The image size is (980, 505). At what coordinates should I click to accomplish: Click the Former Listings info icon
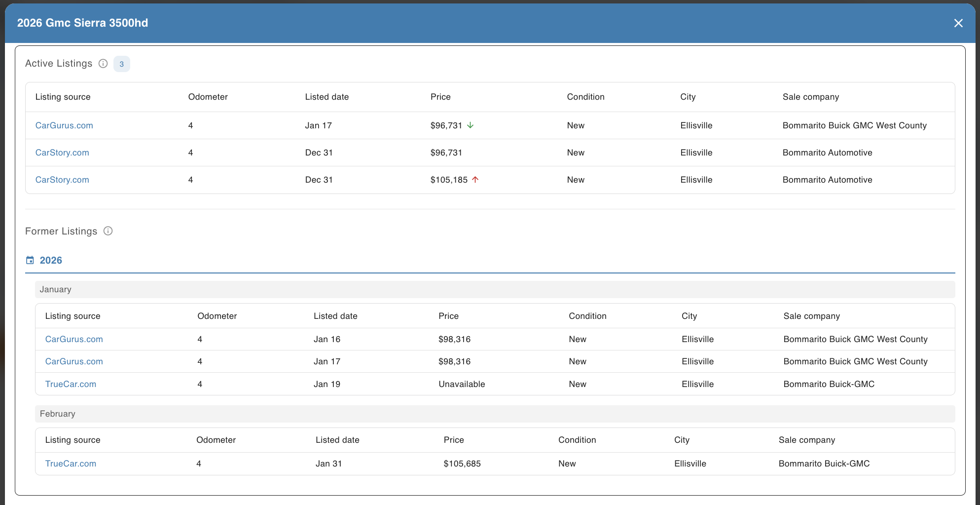point(108,231)
